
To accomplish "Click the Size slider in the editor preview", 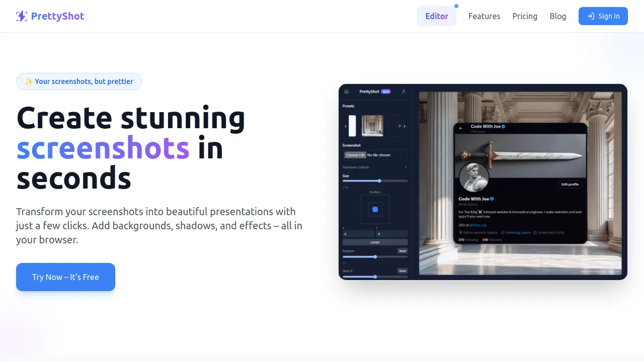I will [x=375, y=181].
